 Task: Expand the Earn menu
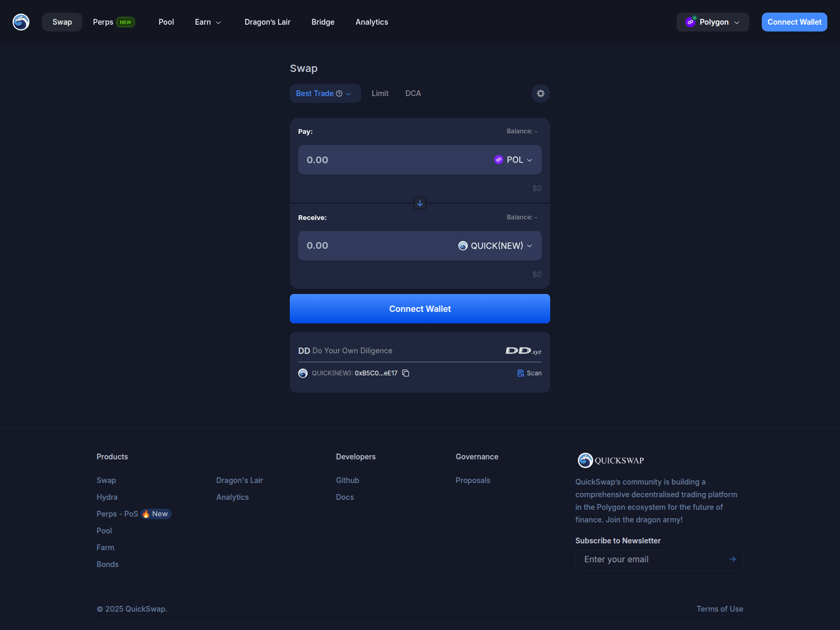pyautogui.click(x=208, y=22)
